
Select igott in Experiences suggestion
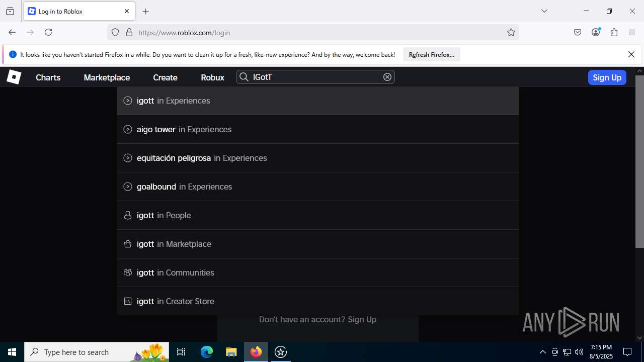tap(318, 101)
